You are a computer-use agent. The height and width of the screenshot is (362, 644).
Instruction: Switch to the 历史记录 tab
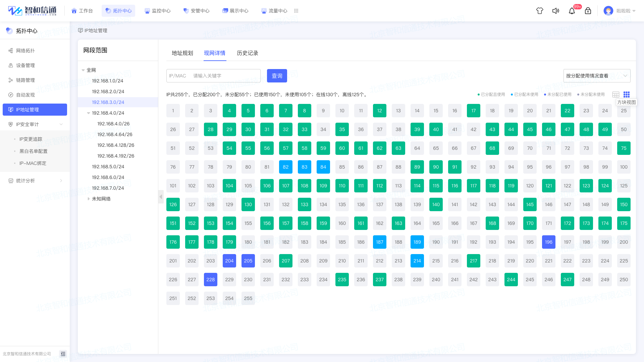(x=247, y=53)
